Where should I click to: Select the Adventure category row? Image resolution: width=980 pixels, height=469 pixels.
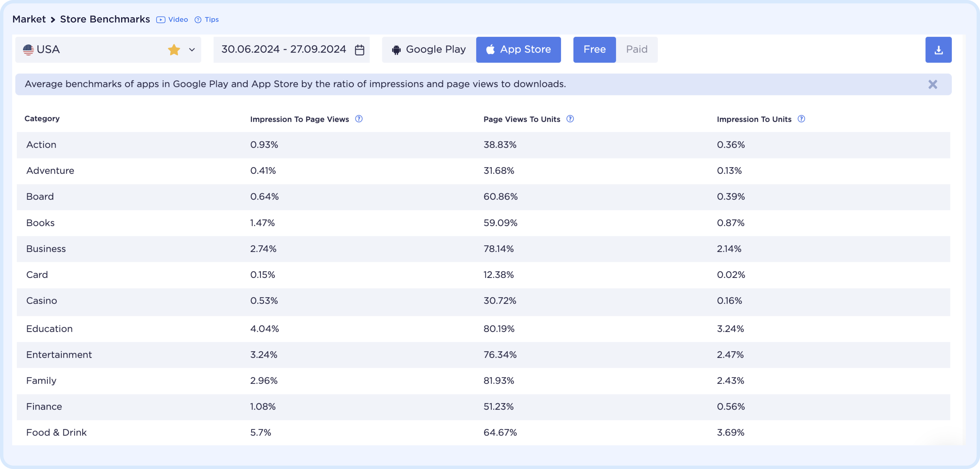click(x=483, y=171)
